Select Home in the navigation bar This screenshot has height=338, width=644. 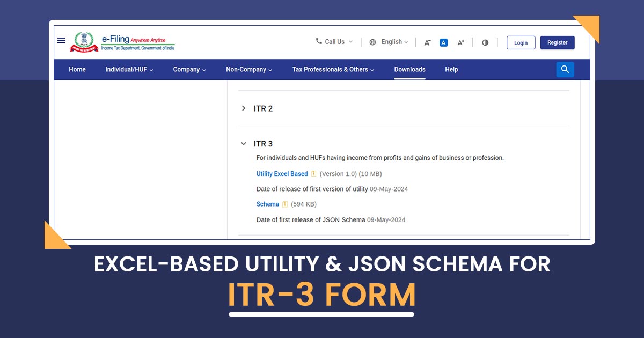(77, 69)
